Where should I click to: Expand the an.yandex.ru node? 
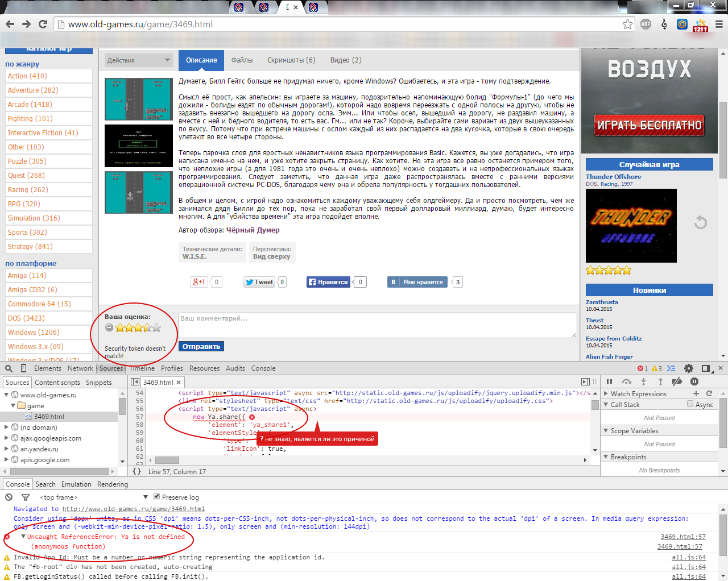(7, 449)
